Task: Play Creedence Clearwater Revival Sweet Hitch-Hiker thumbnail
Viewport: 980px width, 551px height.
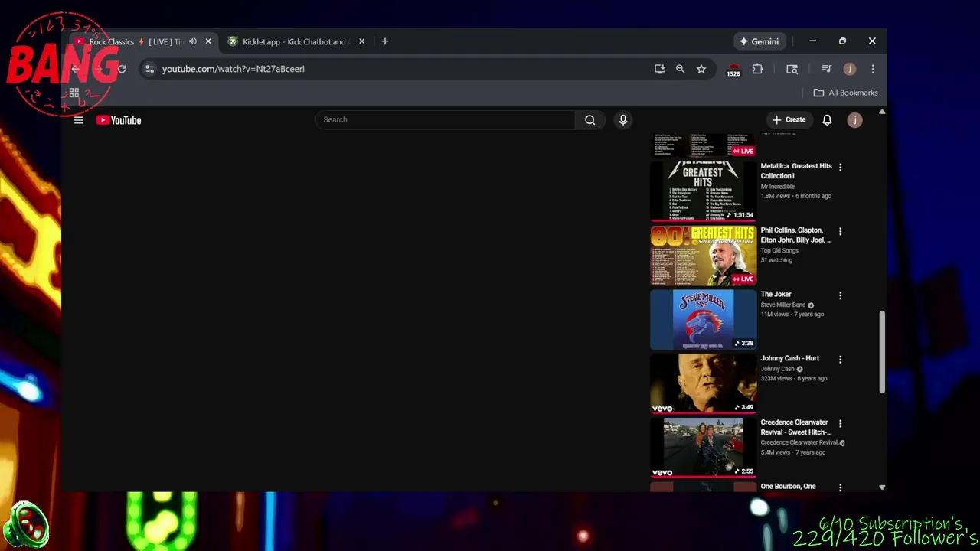Action: pos(703,448)
